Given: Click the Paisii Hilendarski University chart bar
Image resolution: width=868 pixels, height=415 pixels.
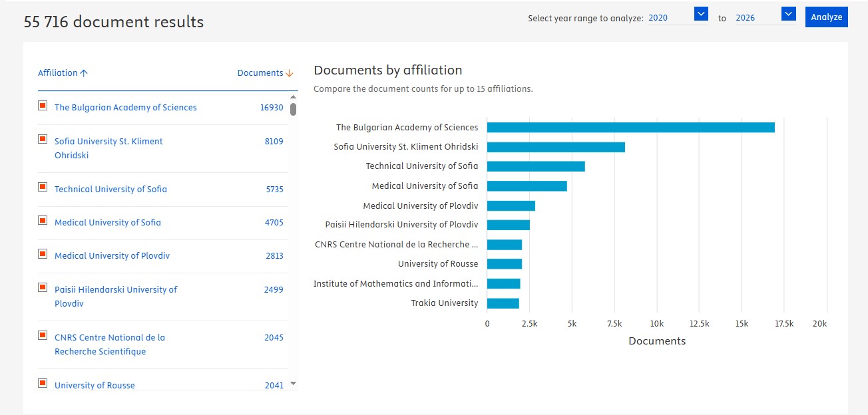Looking at the screenshot, I should pos(509,225).
